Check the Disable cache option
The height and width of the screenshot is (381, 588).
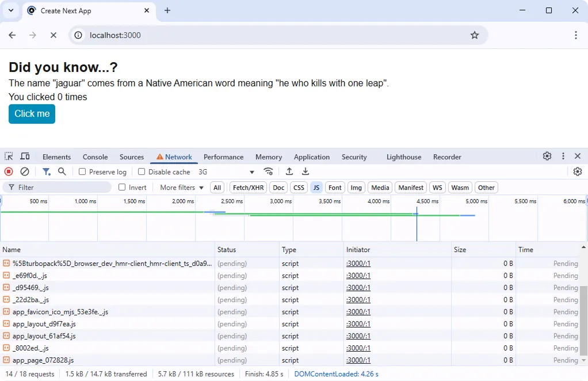141,172
